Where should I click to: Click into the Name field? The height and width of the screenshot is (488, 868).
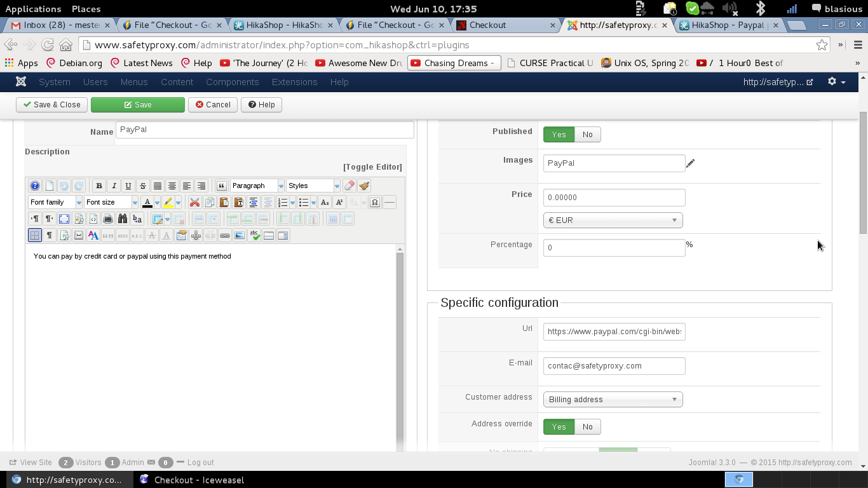265,130
